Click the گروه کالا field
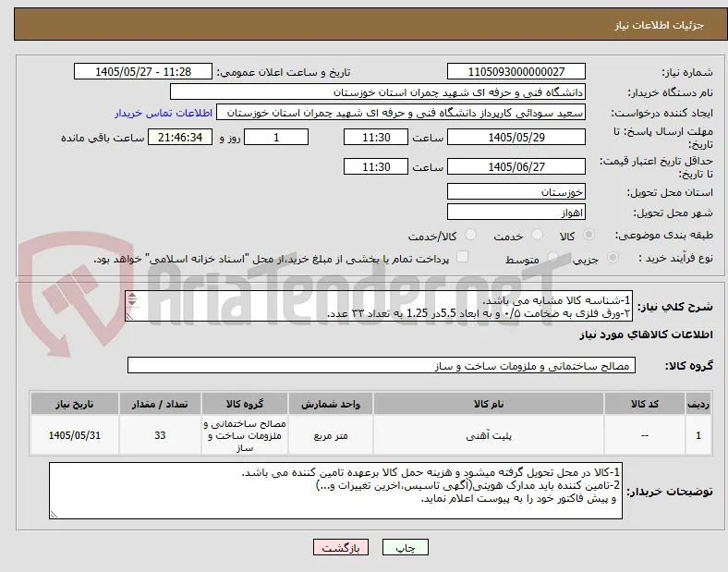Viewport: 728px width, 572px height. click(382, 365)
